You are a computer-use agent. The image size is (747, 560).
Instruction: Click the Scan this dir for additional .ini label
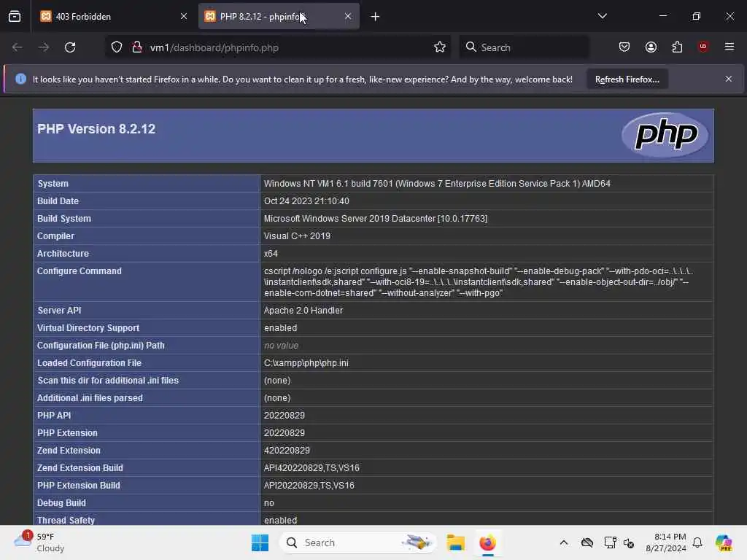(108, 381)
